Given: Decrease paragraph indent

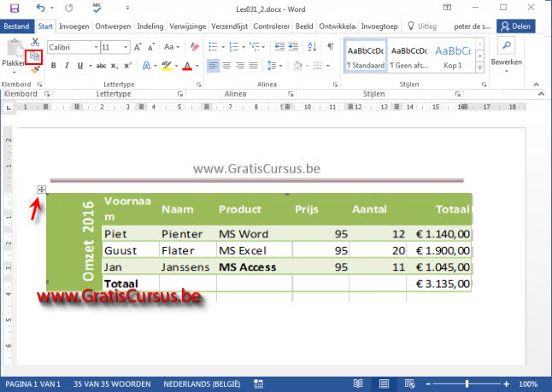Looking at the screenshot, I should 279,47.
